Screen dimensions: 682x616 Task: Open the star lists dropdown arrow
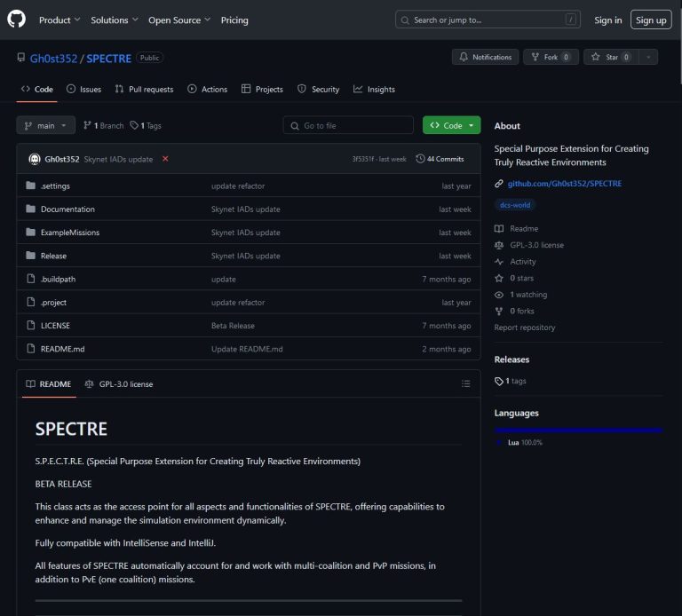648,57
